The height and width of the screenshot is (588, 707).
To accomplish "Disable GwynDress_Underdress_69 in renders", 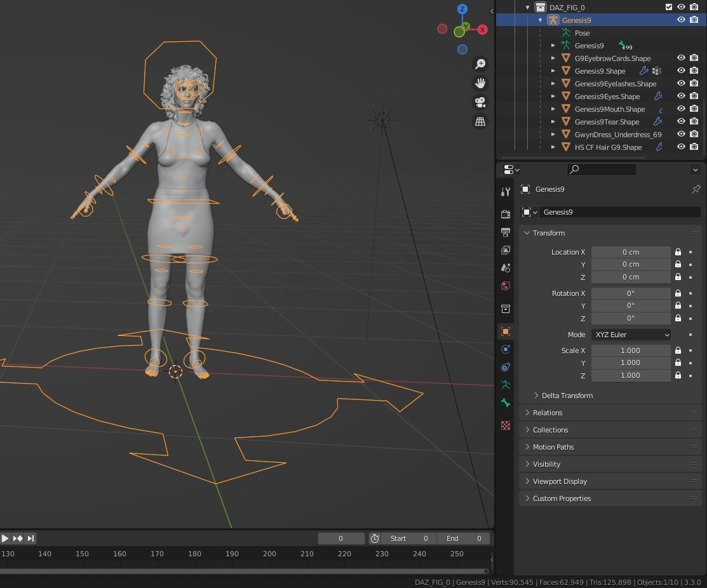I will point(694,134).
